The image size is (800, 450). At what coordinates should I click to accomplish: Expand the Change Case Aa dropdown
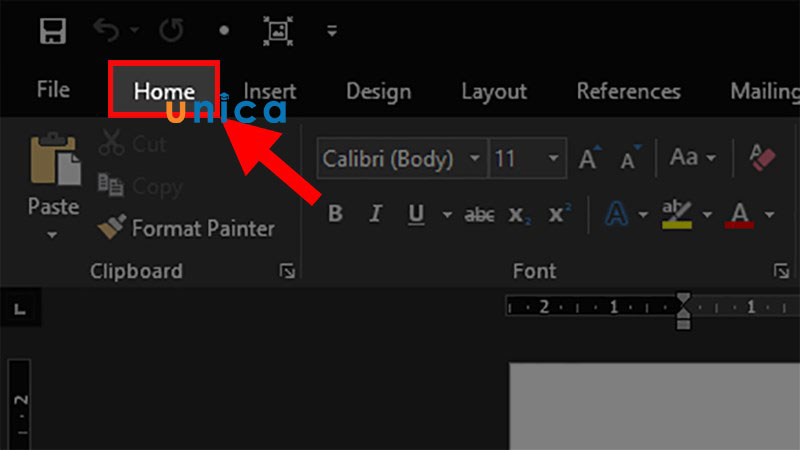[693, 158]
